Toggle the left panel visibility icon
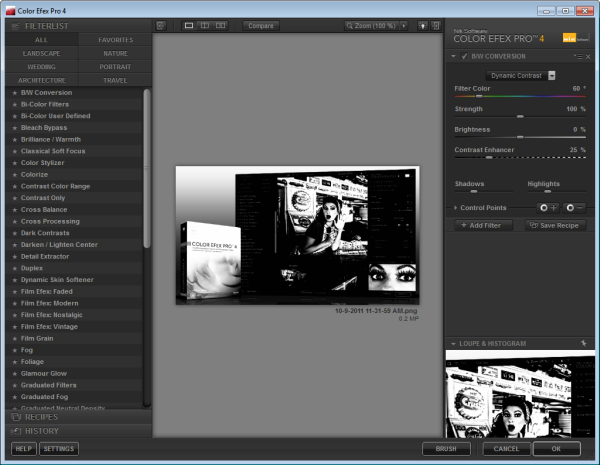 pos(161,26)
